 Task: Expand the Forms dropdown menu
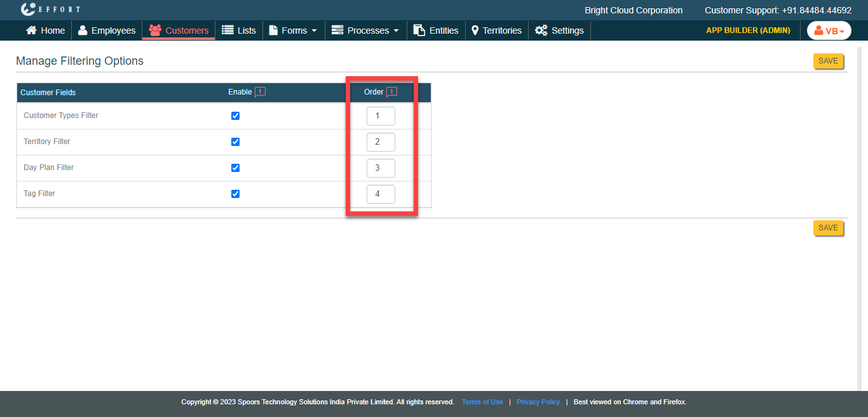point(293,30)
